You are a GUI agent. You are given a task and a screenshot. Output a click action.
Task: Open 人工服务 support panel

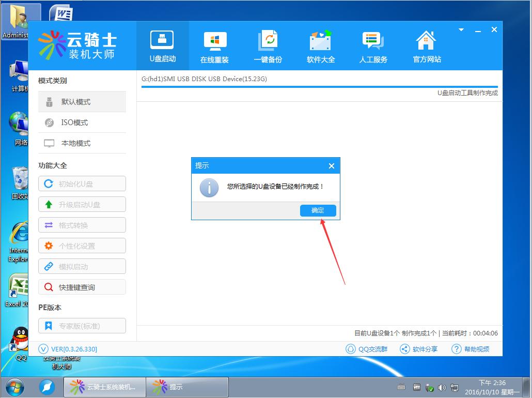coord(373,45)
